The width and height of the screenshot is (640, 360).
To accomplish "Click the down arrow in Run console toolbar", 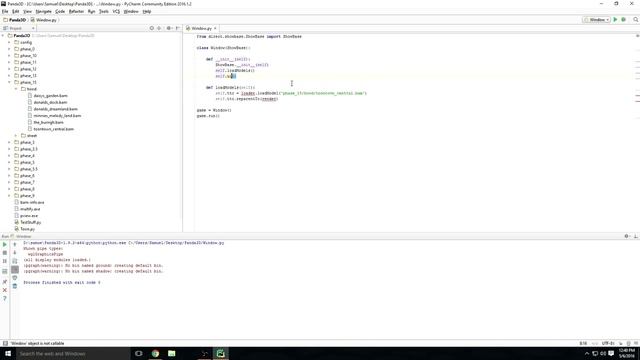I will coord(15,253).
